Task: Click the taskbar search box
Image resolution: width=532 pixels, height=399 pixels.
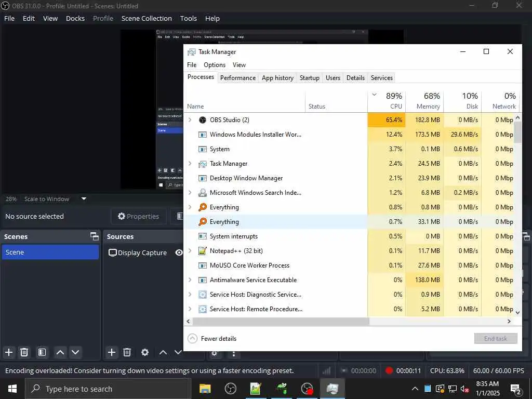Action: tap(108, 389)
